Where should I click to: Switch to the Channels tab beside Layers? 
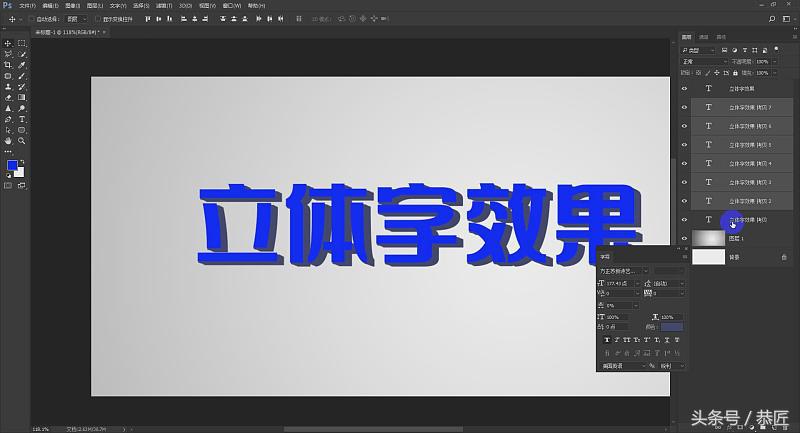point(704,37)
